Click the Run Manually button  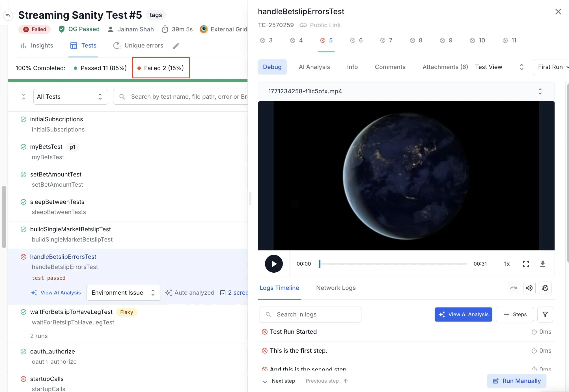click(517, 381)
